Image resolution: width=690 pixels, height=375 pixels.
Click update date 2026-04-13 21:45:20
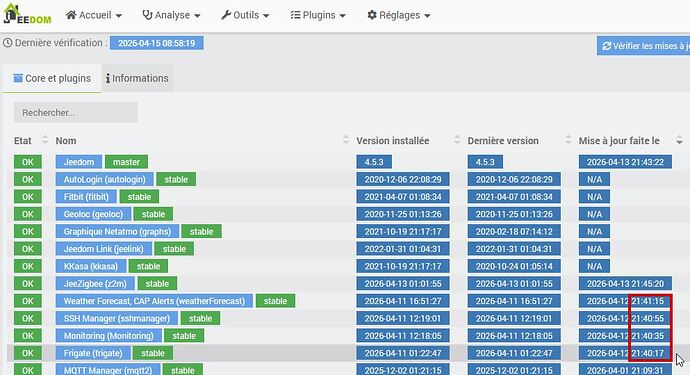625,284
